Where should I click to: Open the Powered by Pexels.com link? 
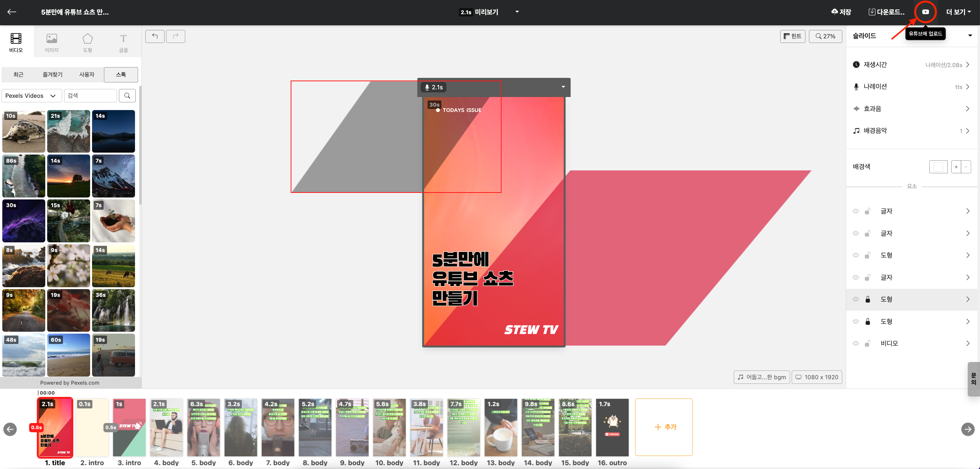(70, 383)
